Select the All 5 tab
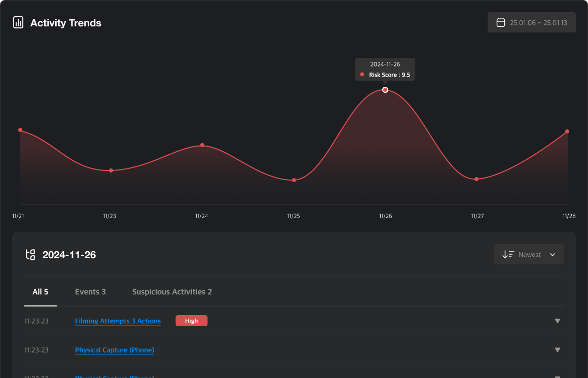 (x=40, y=292)
